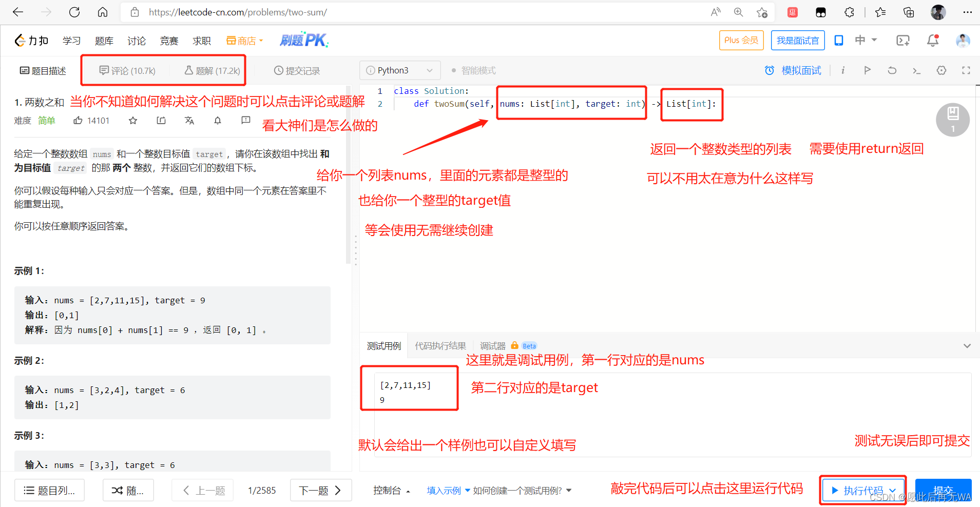Open the Python3 language dropdown
This screenshot has height=507, width=980.
[x=400, y=70]
